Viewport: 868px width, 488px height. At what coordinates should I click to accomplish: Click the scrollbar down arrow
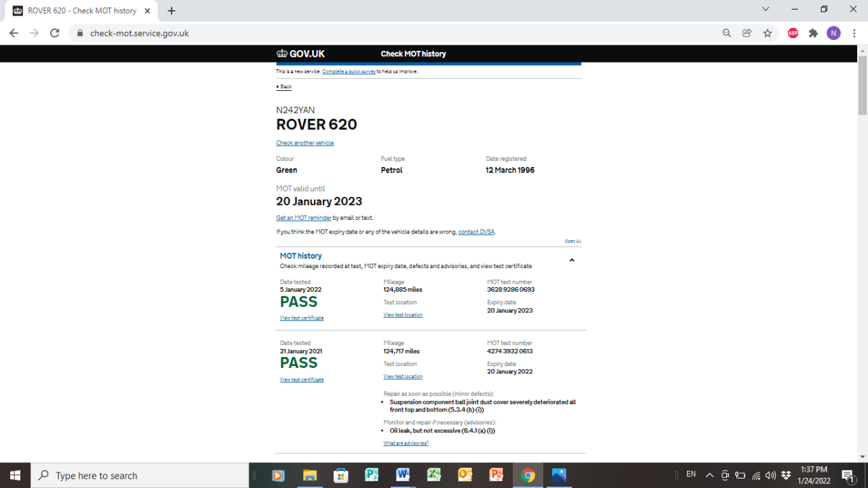863,457
